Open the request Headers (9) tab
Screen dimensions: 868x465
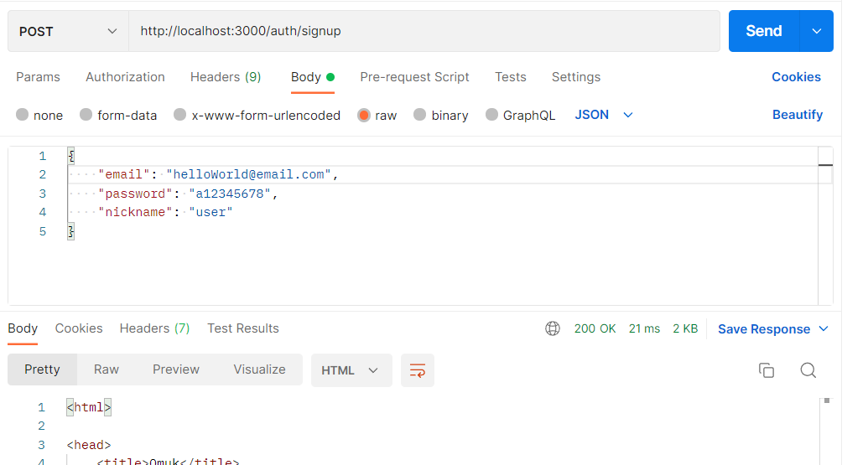[x=226, y=77]
